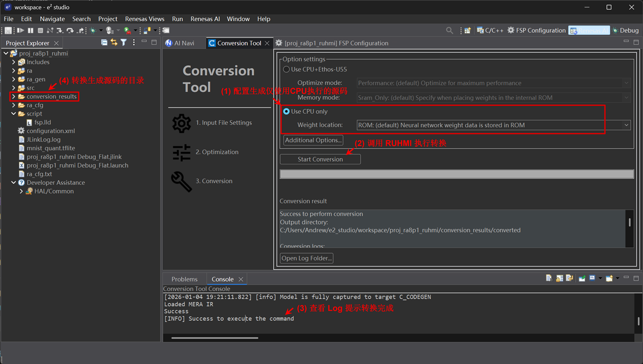Click the green Debug bug icon
Viewport: 643px width, 364px height.
pyautogui.click(x=93, y=30)
